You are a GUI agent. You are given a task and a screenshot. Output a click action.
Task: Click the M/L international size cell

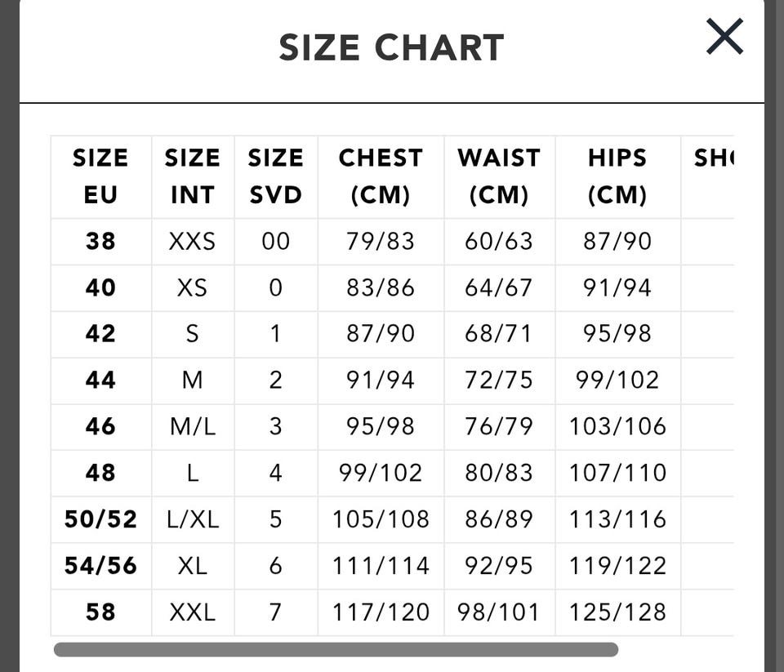click(192, 426)
